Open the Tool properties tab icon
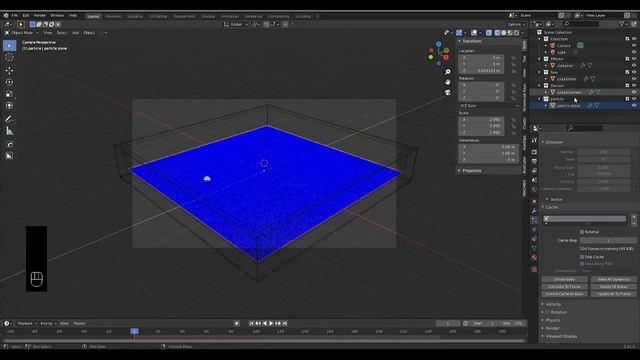Image resolution: width=640 pixels, height=360 pixels. pyautogui.click(x=534, y=140)
